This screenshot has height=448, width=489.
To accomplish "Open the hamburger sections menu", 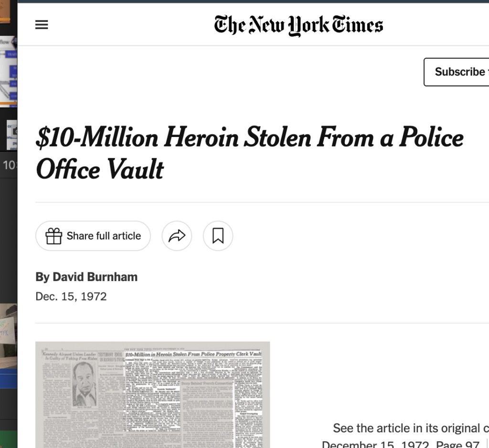I will tap(42, 25).
